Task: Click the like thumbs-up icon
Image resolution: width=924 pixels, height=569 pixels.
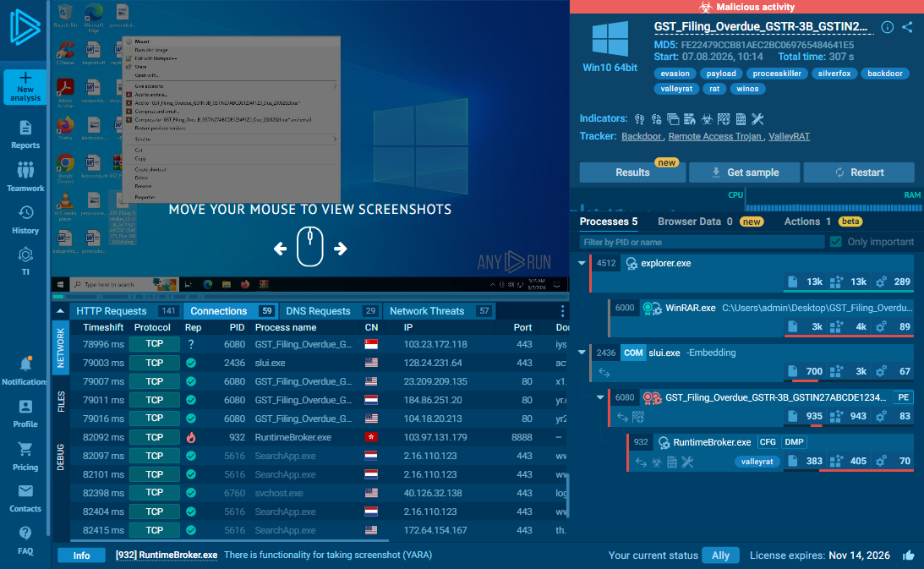Action: [x=908, y=555]
